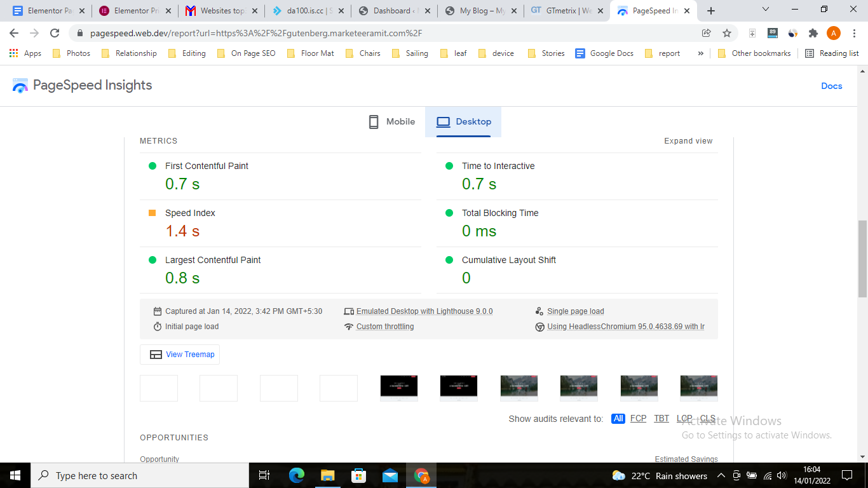Screen dimensions: 868x488
Task: Reload the current page
Action: pyautogui.click(x=55, y=33)
